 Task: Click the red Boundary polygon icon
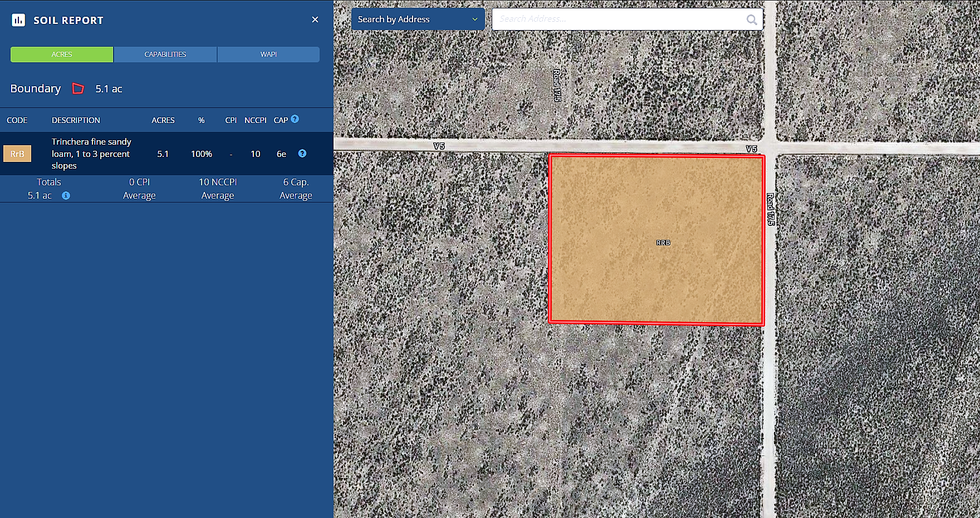78,88
